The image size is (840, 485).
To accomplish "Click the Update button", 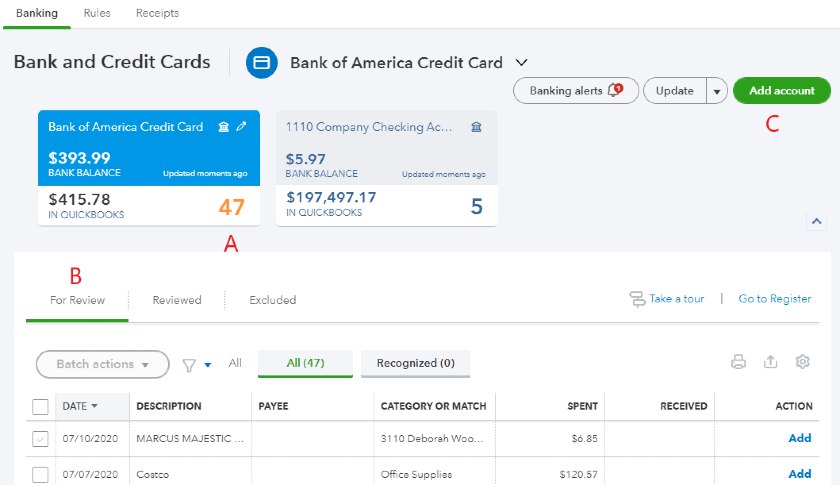I will [674, 91].
